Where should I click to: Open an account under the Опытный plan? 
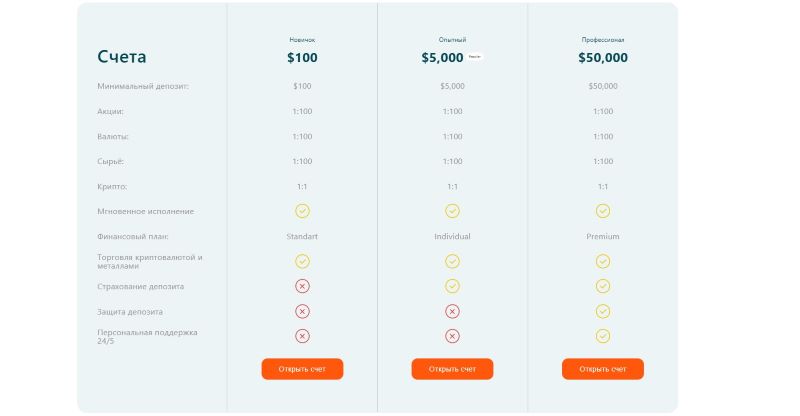click(x=452, y=369)
